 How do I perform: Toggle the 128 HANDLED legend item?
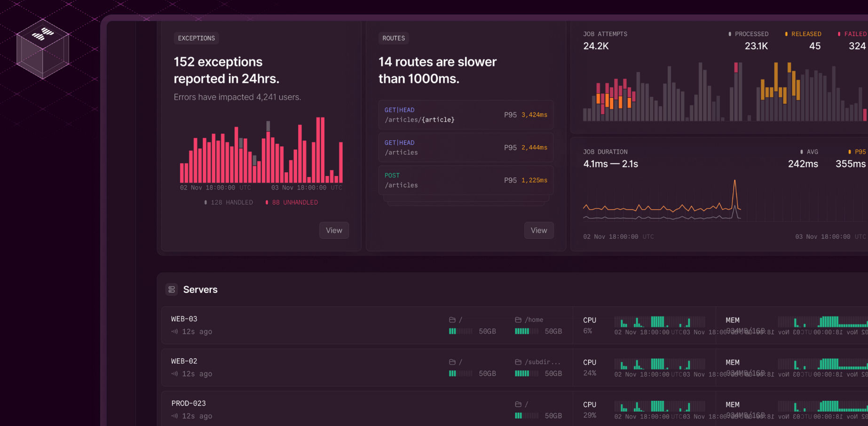[x=229, y=202]
